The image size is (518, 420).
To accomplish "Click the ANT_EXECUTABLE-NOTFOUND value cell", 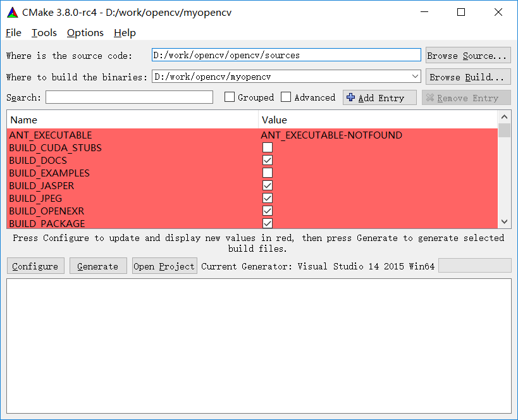I will [331, 135].
